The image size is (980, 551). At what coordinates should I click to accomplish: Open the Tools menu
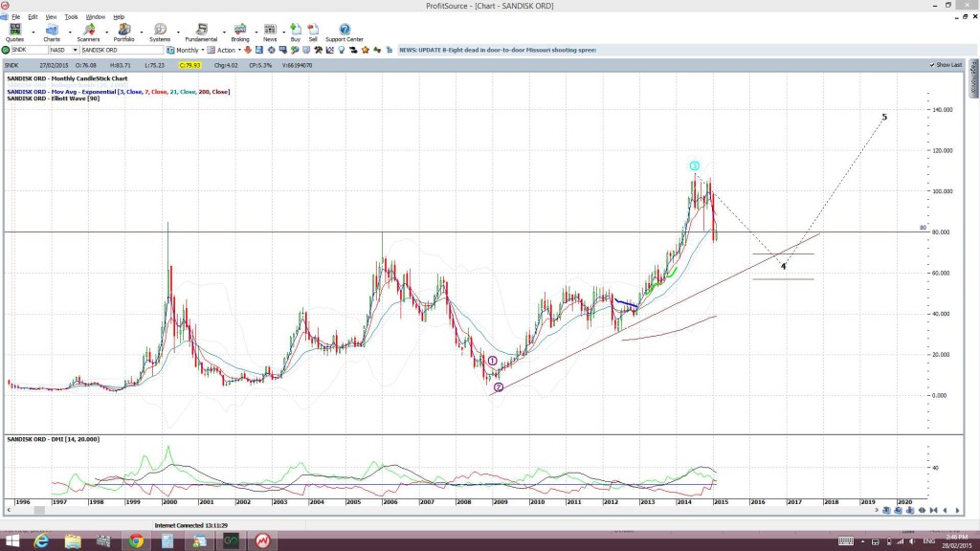click(71, 17)
